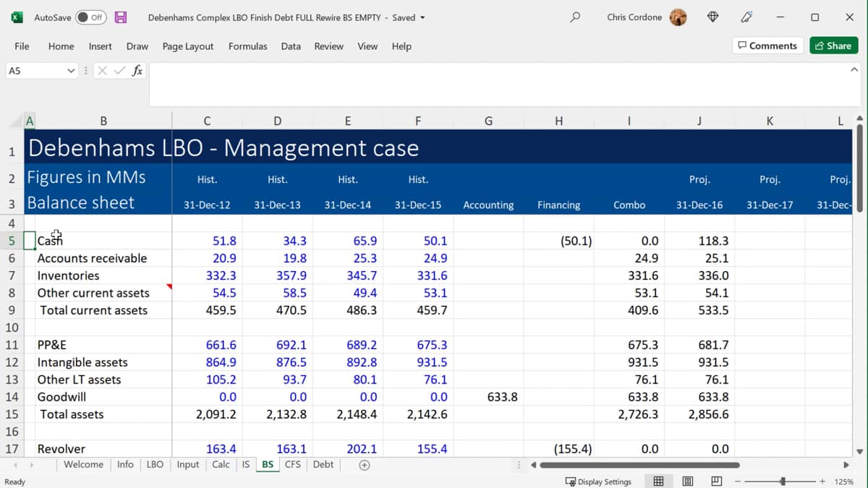Click Cash value 51.8 for 31-Dec-12
868x488 pixels.
pos(207,241)
